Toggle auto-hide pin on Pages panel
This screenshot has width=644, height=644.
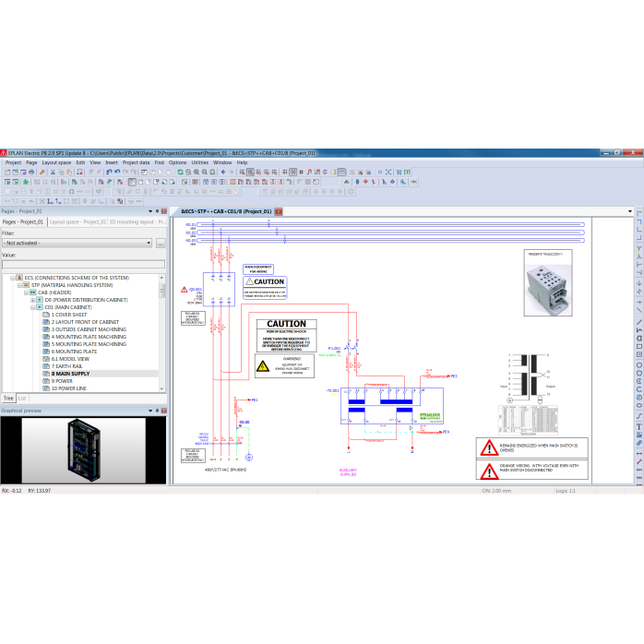click(157, 211)
